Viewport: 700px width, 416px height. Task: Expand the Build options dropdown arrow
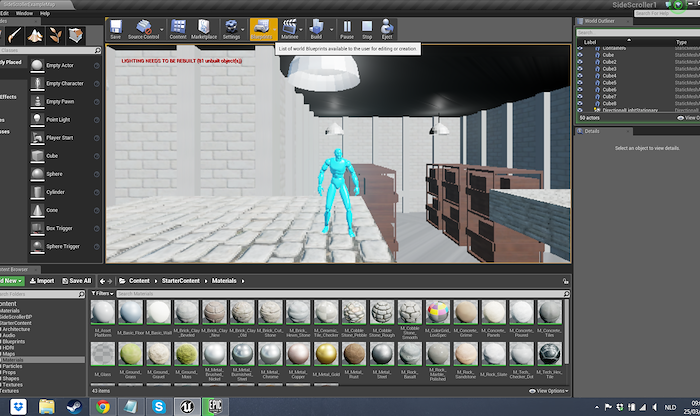[x=331, y=30]
